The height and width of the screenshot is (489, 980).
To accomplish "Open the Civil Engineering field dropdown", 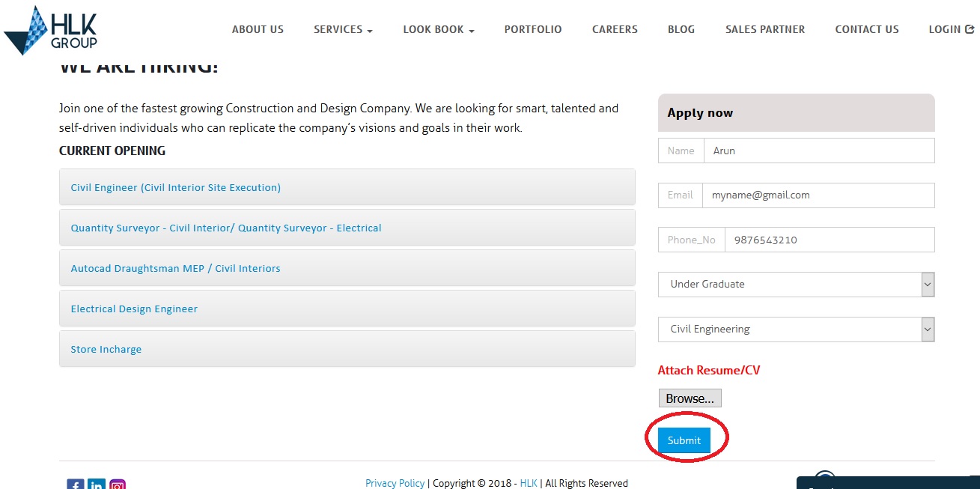I will coord(796,329).
